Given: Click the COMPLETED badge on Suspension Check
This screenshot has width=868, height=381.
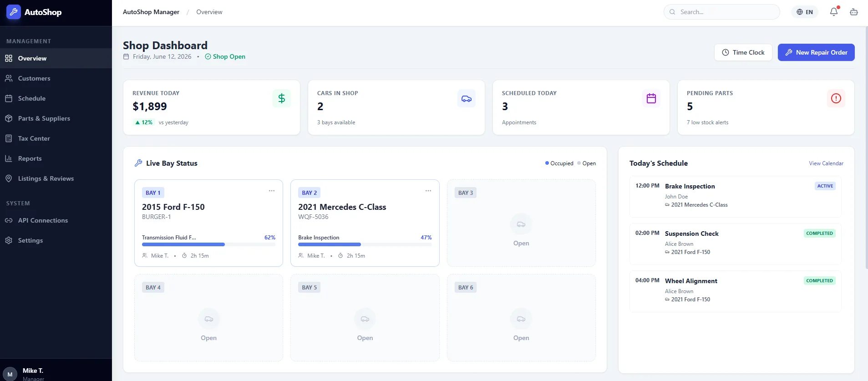Looking at the screenshot, I should (819, 233).
